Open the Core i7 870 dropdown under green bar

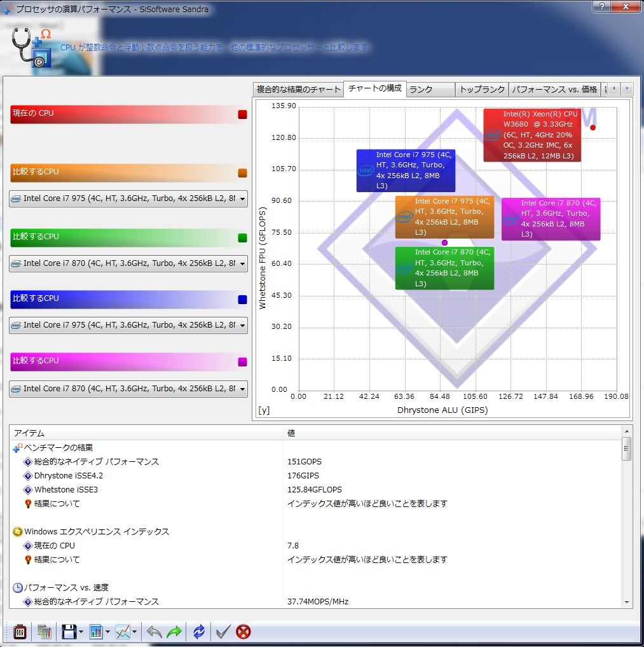click(x=128, y=263)
